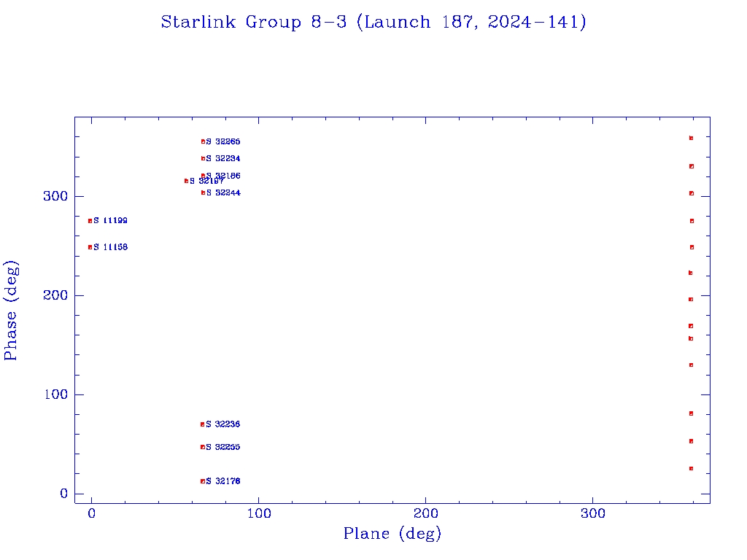This screenshot has width=747, height=560.
Task: Click the red marker beside S 32255
Action: [203, 447]
